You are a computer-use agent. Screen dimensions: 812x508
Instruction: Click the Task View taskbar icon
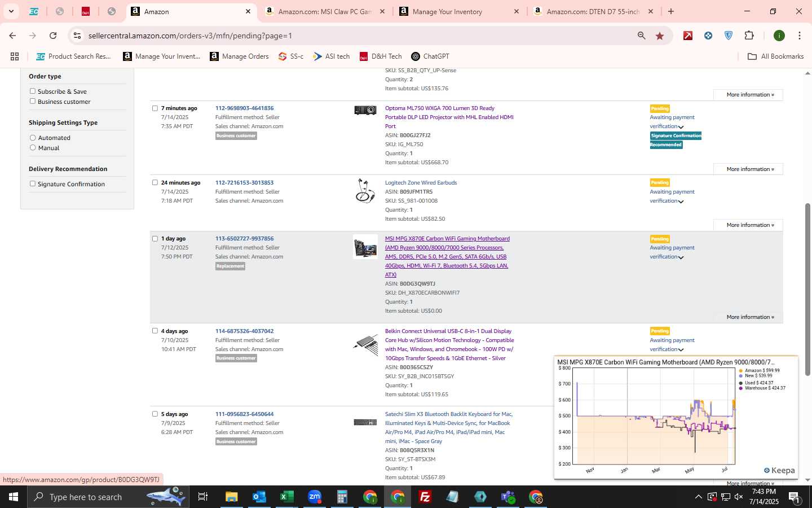(203, 497)
